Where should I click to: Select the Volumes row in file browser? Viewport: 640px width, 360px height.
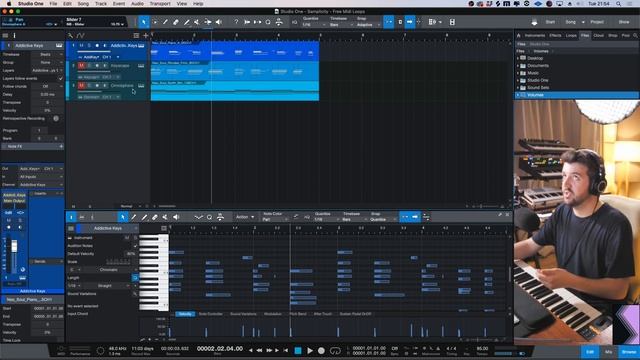coord(577,95)
